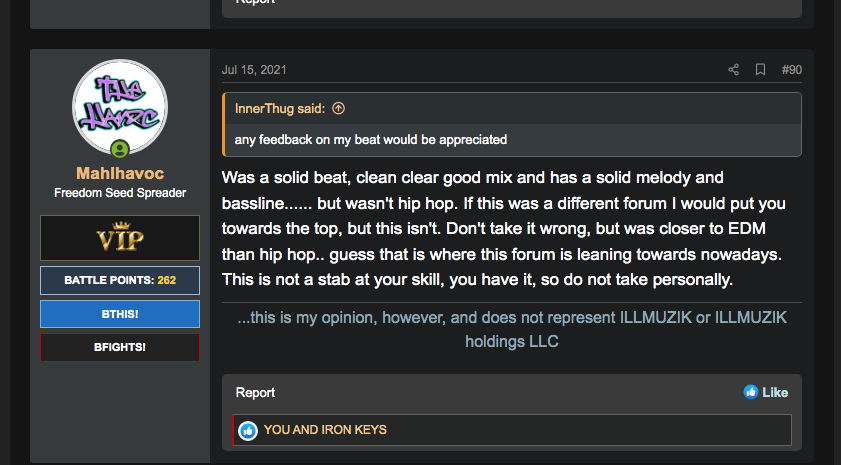Click the blue thumbs-up reaction icon
The height and width of the screenshot is (465, 841).
coord(248,430)
